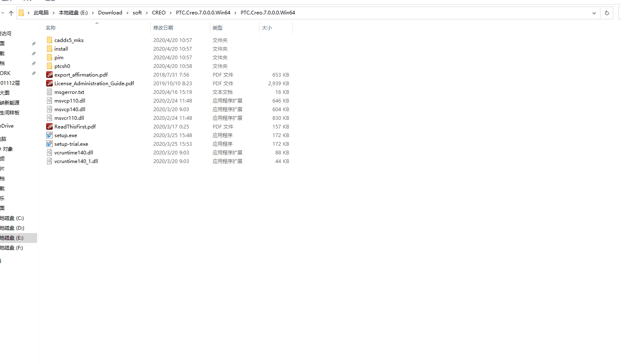
Task: Select License_Administration_Guide.pdf file icon
Action: [x=49, y=83]
